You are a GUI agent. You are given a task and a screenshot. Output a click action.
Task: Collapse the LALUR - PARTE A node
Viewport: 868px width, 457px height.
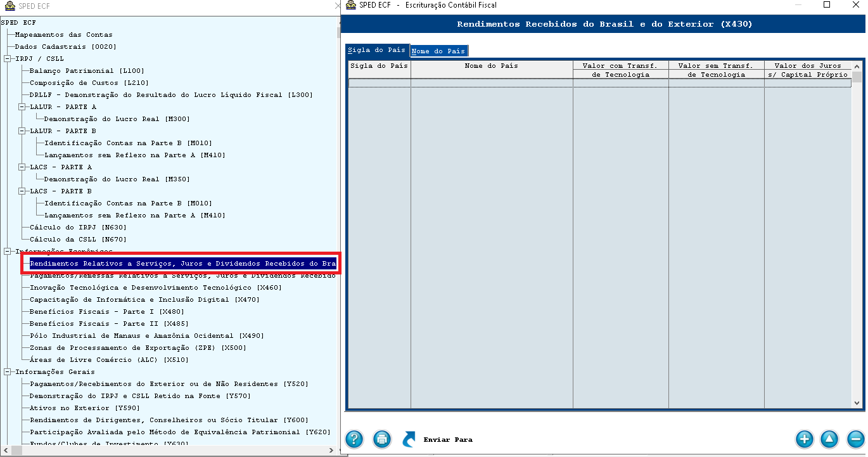point(22,107)
